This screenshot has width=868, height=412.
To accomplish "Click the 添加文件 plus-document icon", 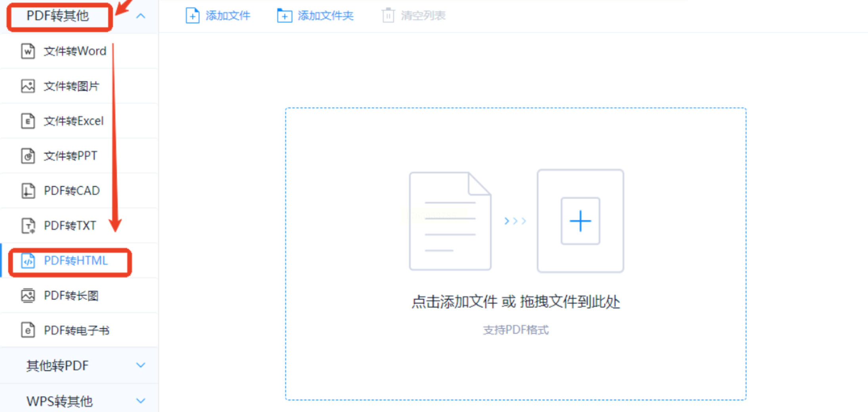I will tap(193, 16).
